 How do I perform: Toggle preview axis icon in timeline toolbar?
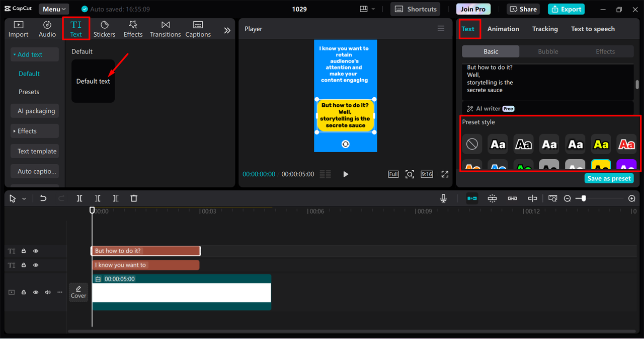532,198
